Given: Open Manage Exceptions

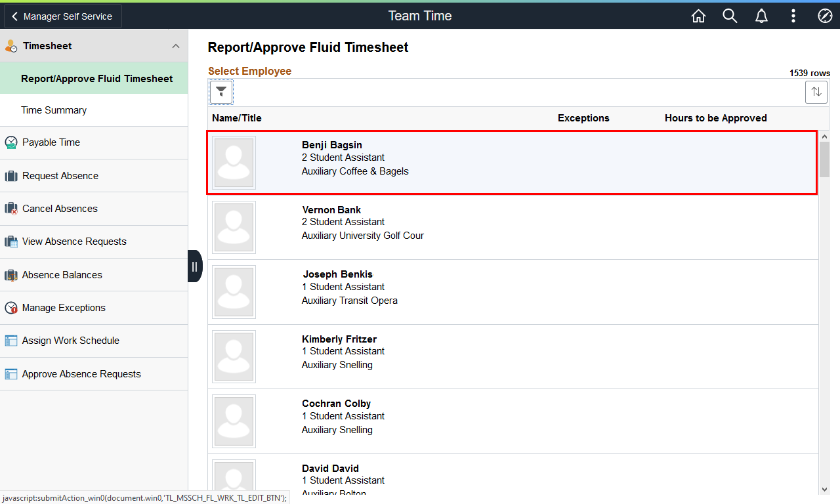Looking at the screenshot, I should pos(94,308).
